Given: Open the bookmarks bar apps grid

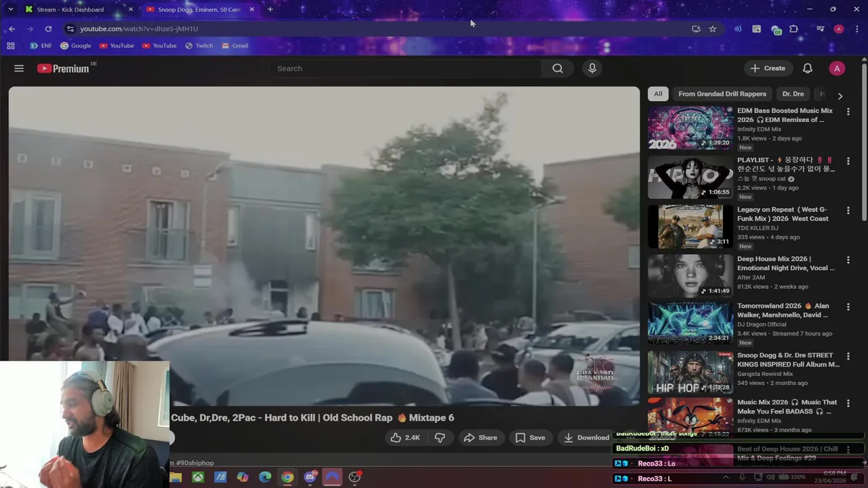Looking at the screenshot, I should coord(11,45).
